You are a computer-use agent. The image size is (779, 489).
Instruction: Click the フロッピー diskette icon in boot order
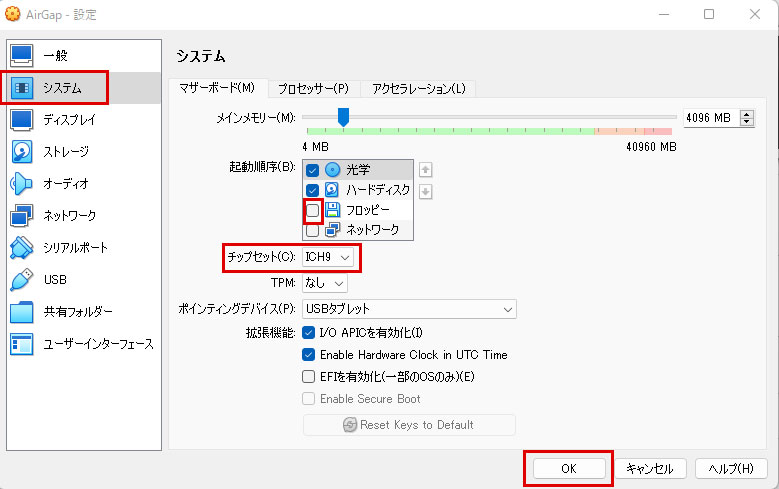[332, 210]
